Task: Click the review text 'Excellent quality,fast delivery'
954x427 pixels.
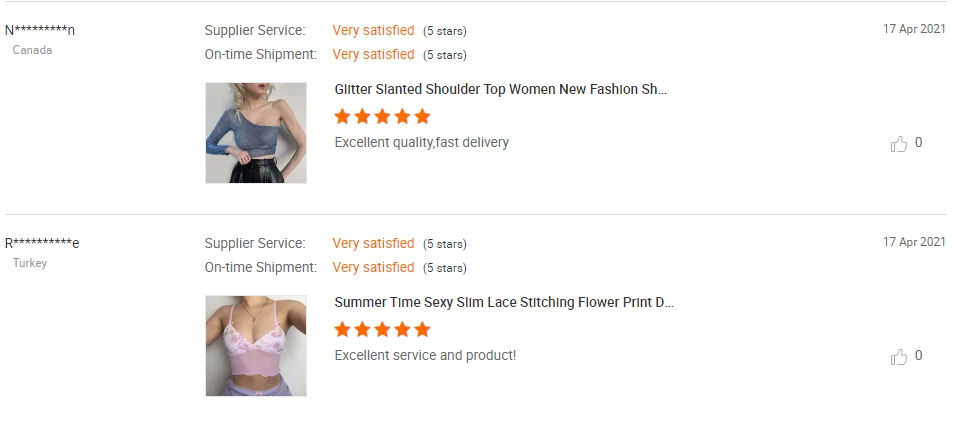Action: click(422, 142)
